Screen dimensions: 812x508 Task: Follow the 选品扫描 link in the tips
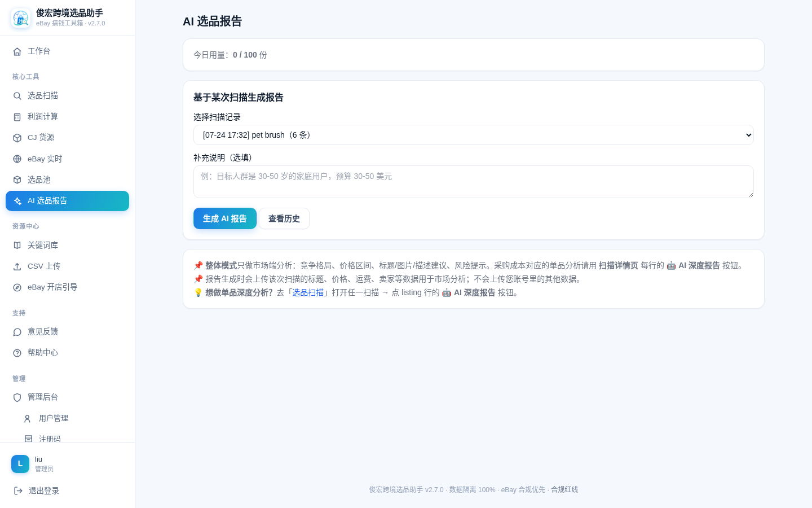click(x=308, y=292)
